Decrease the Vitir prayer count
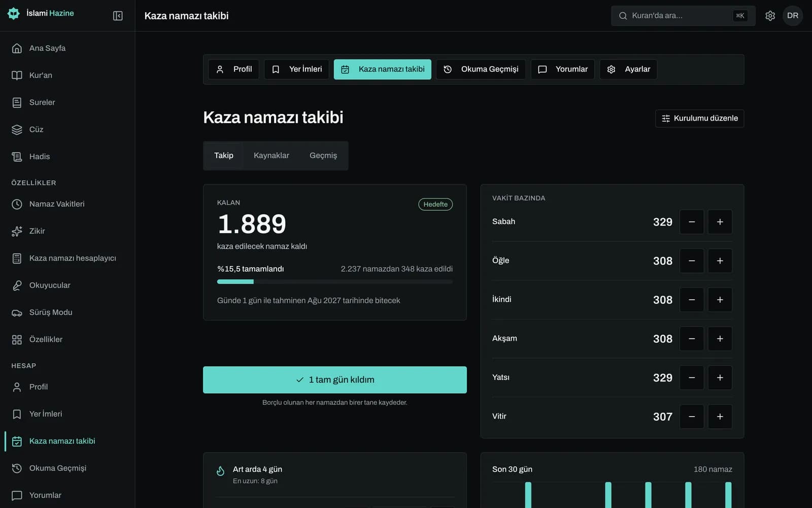This screenshot has height=508, width=812. [x=691, y=417]
